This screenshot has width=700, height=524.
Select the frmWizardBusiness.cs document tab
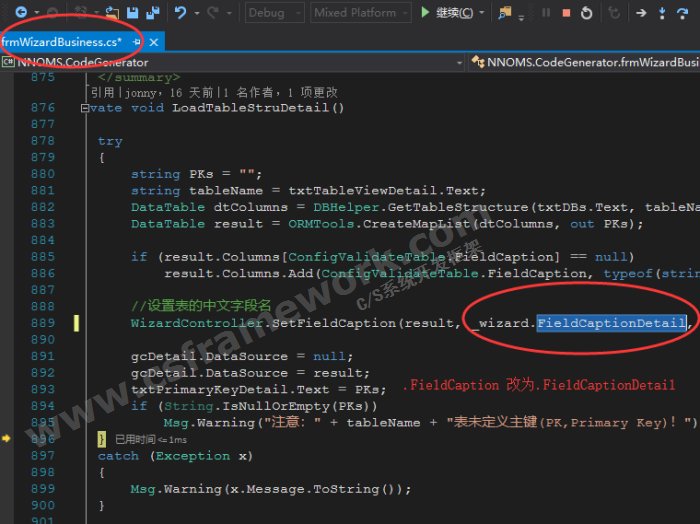point(60,42)
